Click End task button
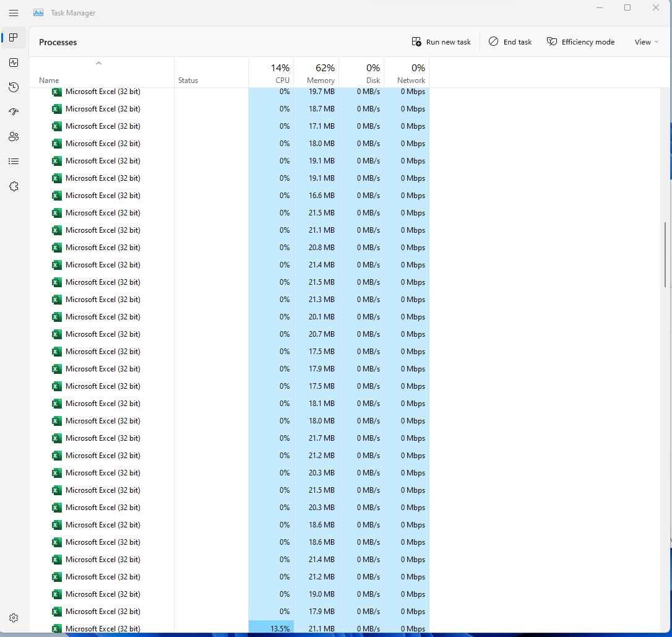672x637 pixels. (510, 42)
